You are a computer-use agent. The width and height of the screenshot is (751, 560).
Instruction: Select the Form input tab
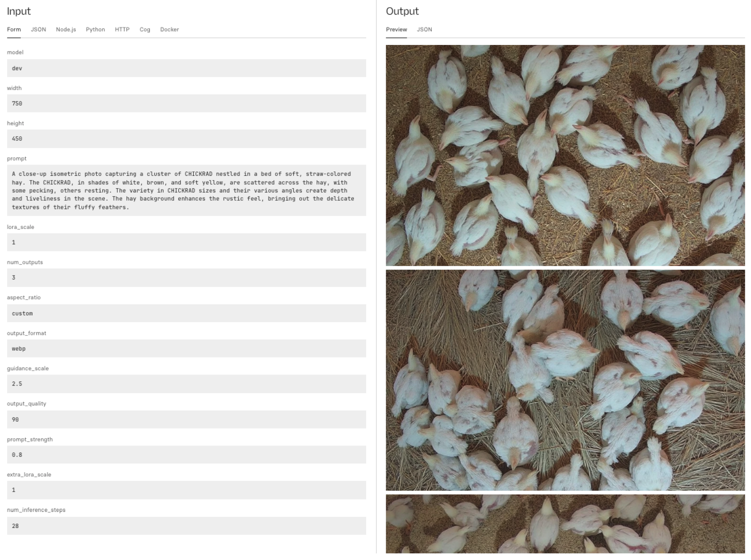pos(14,29)
